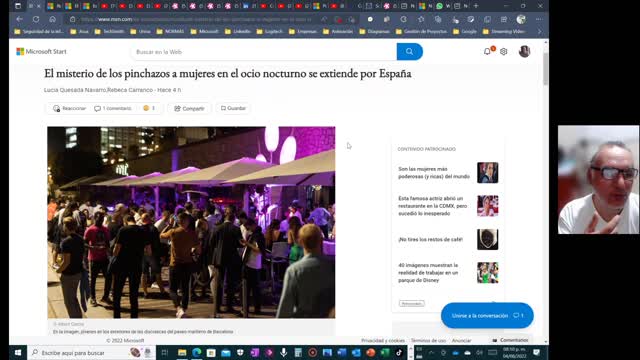
Task: Open the TikTok taskbar icon
Action: pyautogui.click(x=399, y=352)
